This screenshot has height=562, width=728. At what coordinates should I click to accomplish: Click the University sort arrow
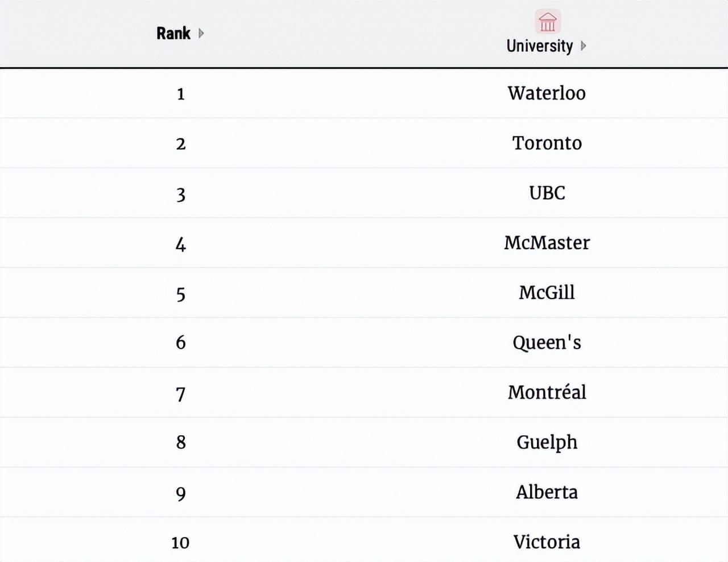583,46
